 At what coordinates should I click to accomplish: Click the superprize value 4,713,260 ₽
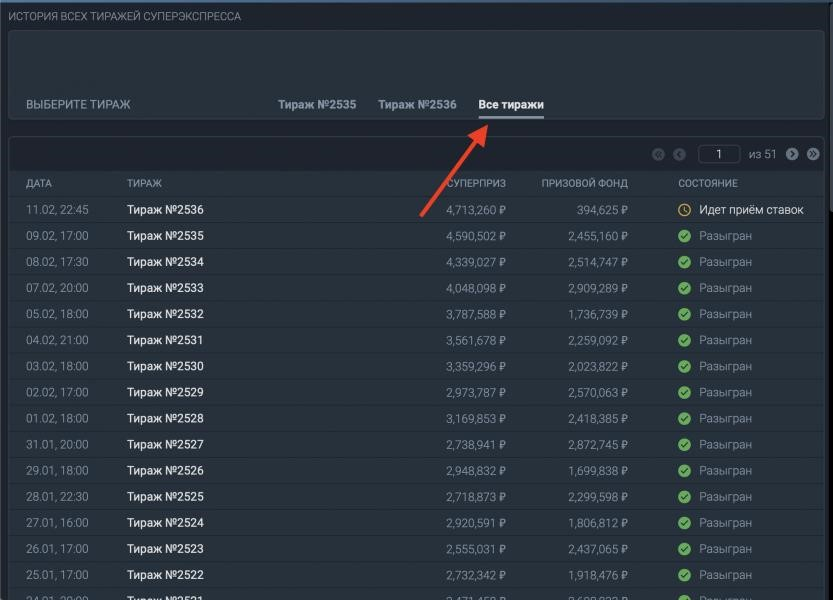point(476,210)
